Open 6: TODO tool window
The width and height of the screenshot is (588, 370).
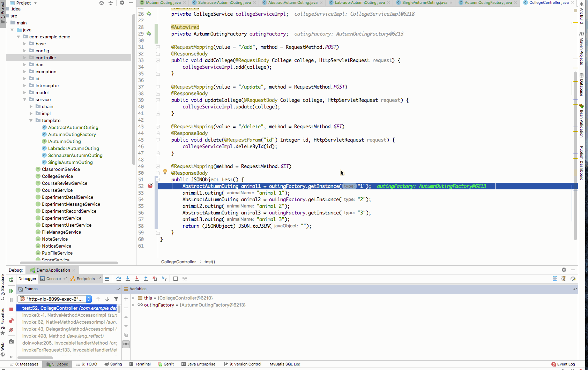(x=87, y=364)
